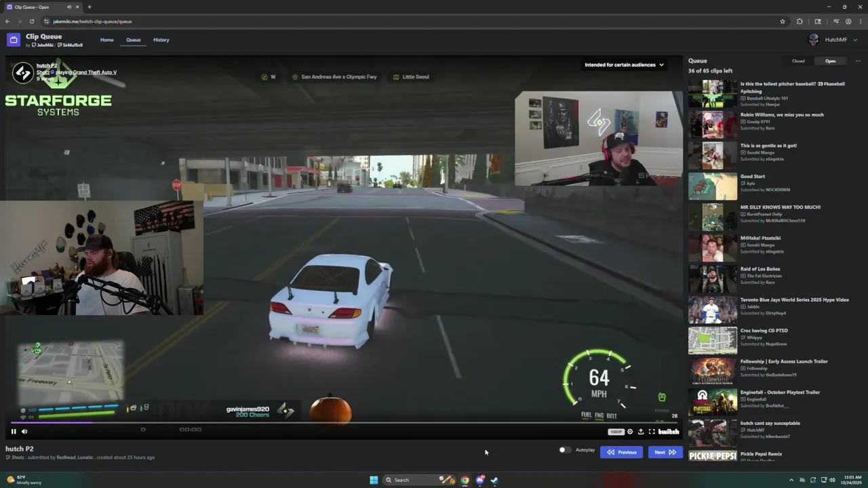Screen dimensions: 868x488
Task: Click the 'hutch P2' title in the player overlay
Action: point(47,66)
